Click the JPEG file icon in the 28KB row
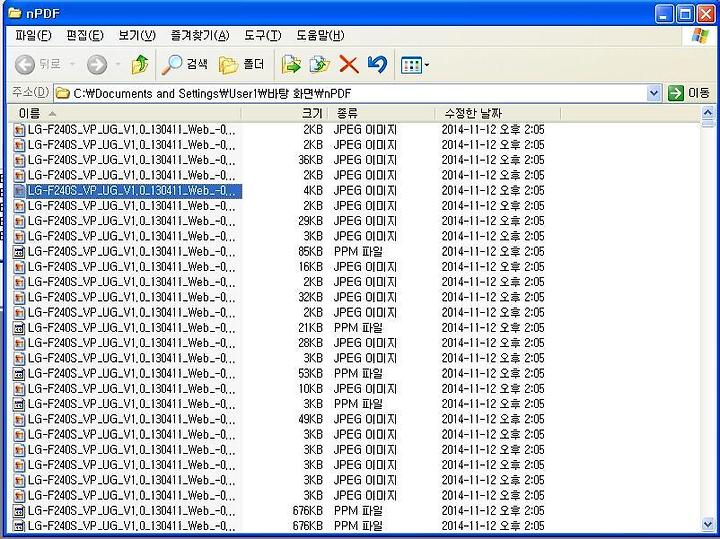Screen dimensions: 720x539 [19, 343]
